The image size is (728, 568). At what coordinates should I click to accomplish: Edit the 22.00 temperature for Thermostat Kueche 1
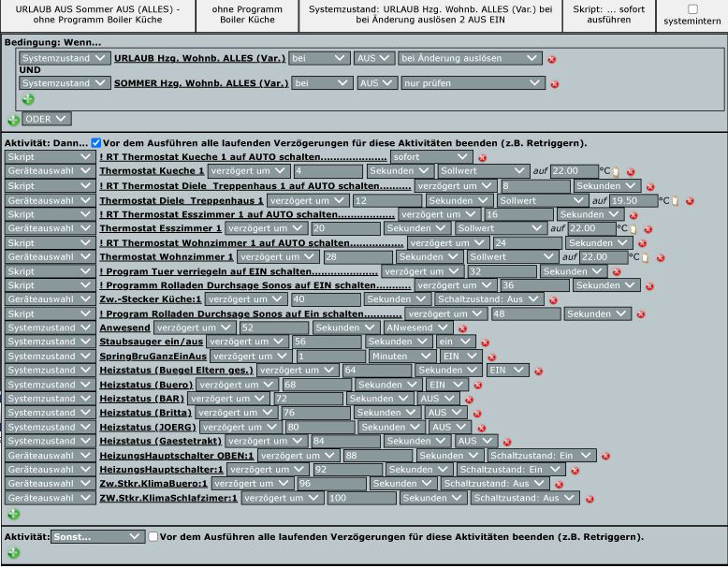tap(575, 171)
